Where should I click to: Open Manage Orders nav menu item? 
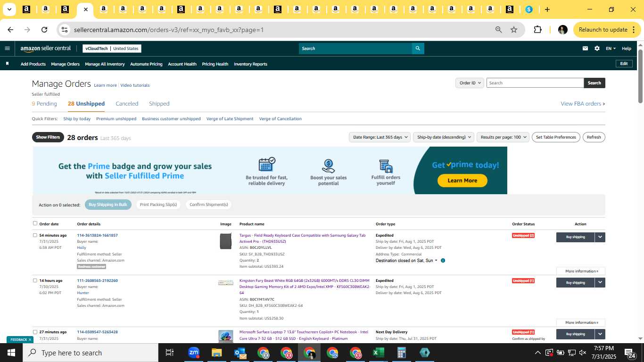pyautogui.click(x=65, y=64)
